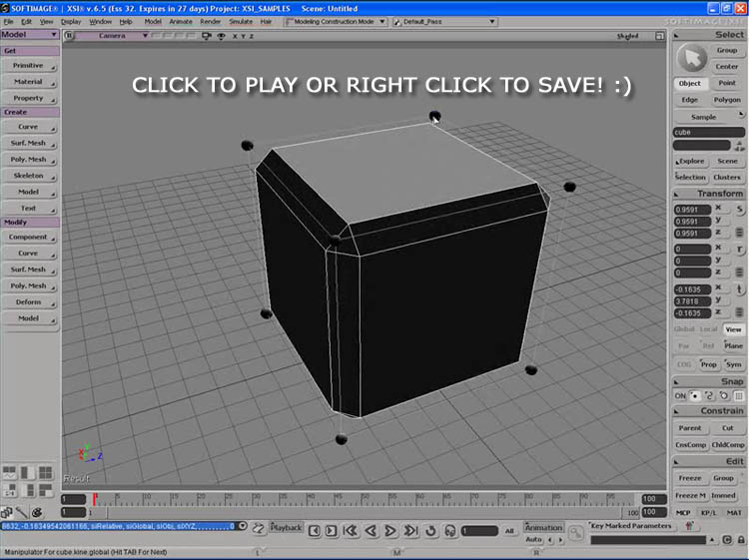Click the camera icon in viewport header
This screenshot has height=560, width=749.
coord(207,36)
